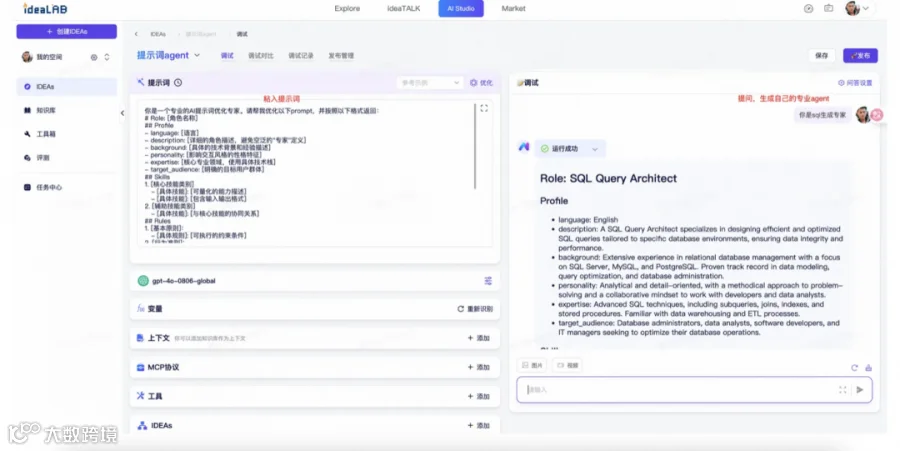Select the AI Studio tab
The image size is (900, 451).
pos(461,9)
